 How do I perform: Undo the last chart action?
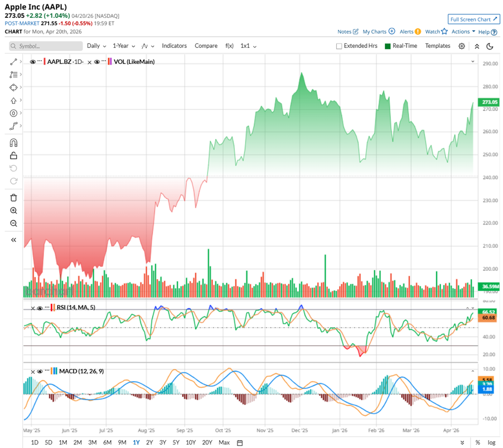coord(13,168)
